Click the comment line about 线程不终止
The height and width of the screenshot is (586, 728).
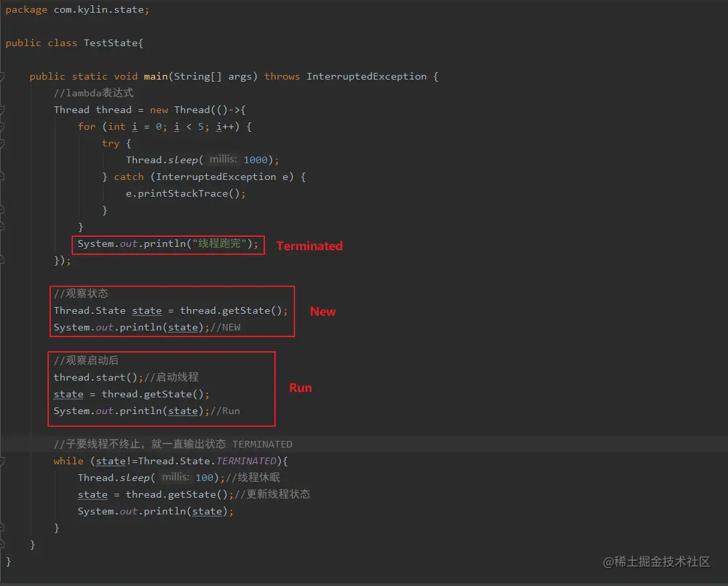click(x=173, y=444)
